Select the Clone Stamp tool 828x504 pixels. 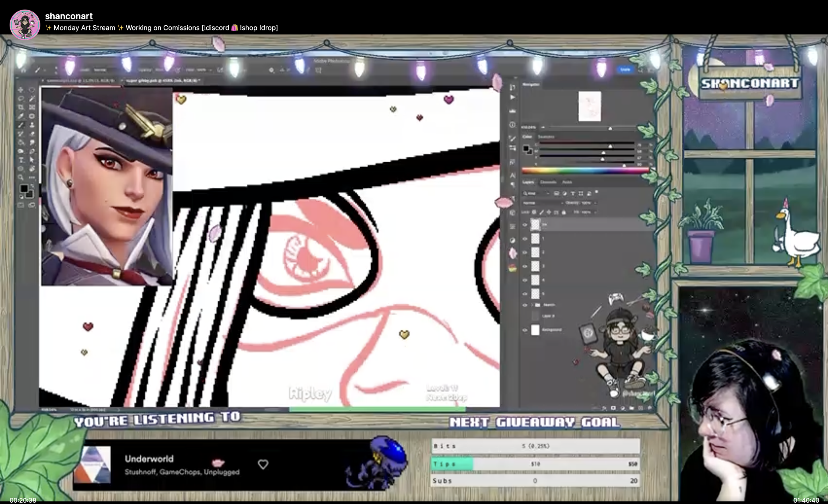pos(32,125)
